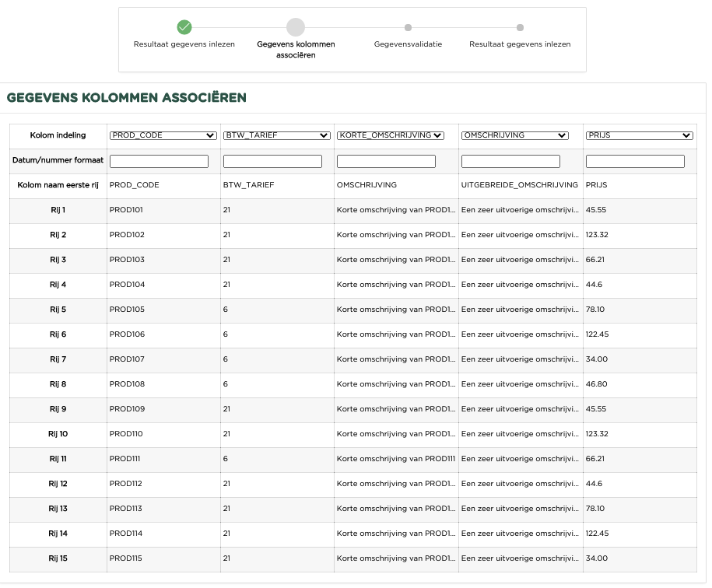Click format input under KORTE_OMSCHRIJVING
The width and height of the screenshot is (712, 588).
coord(386,162)
